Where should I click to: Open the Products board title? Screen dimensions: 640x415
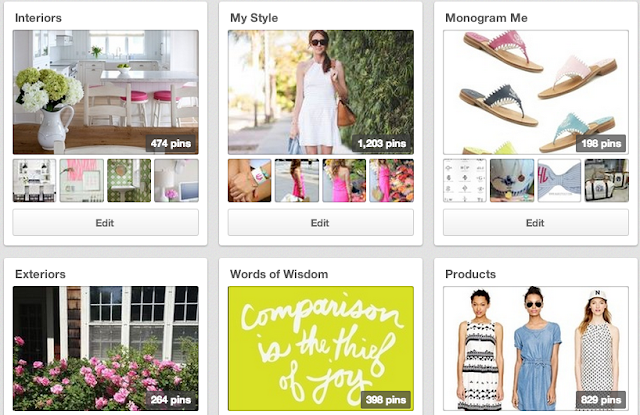(470, 274)
